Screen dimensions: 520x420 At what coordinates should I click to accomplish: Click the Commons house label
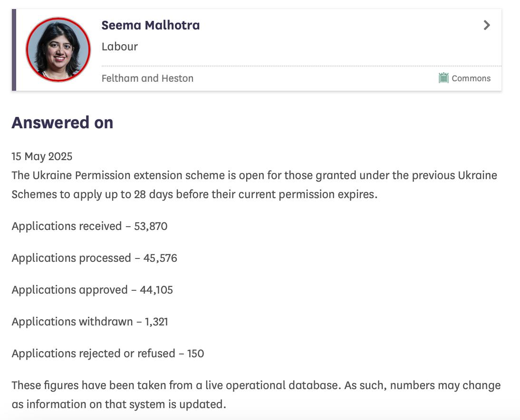pyautogui.click(x=471, y=78)
